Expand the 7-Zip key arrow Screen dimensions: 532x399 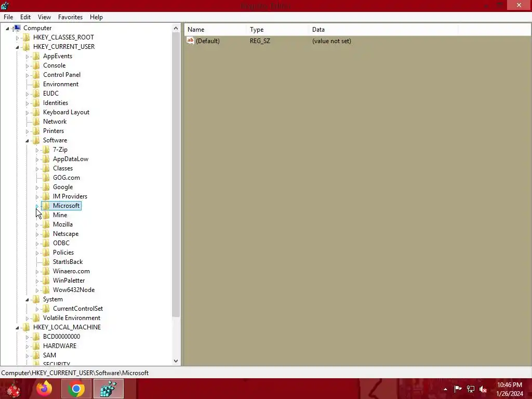pos(37,150)
